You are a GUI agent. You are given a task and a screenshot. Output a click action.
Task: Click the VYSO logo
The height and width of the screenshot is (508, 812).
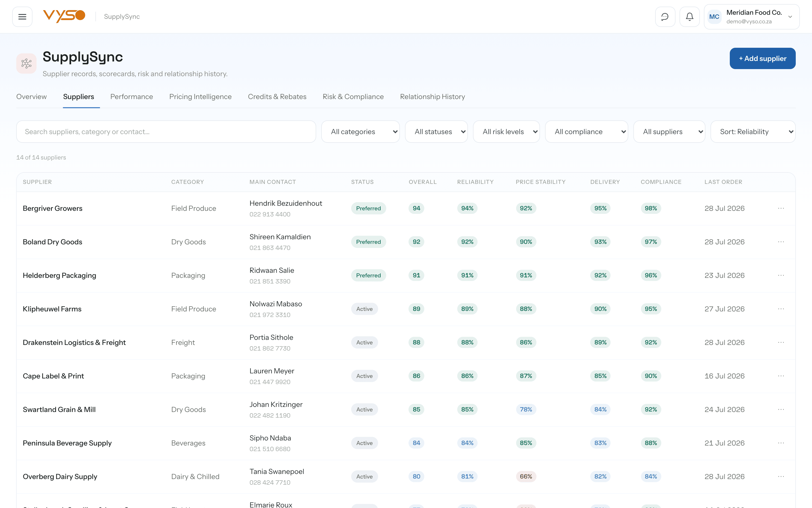coord(64,16)
